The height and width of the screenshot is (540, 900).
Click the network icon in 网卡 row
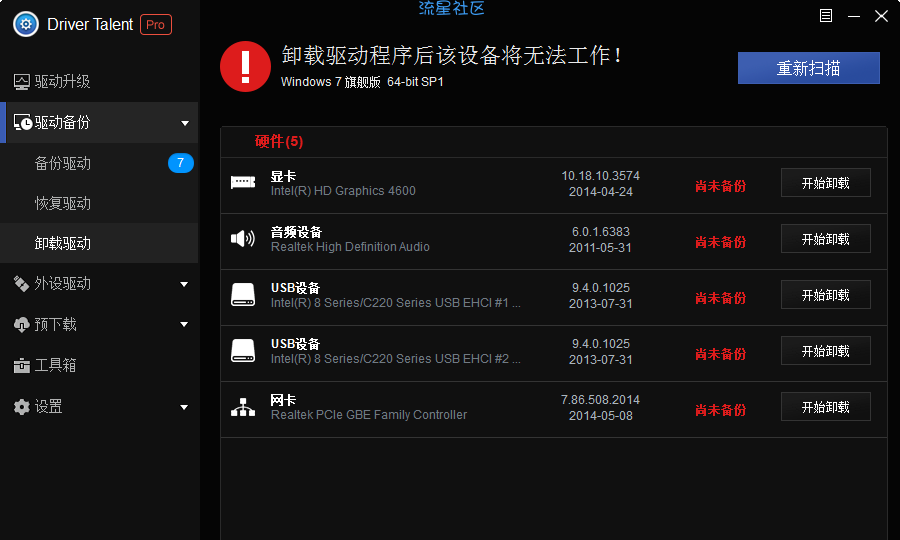pos(243,407)
